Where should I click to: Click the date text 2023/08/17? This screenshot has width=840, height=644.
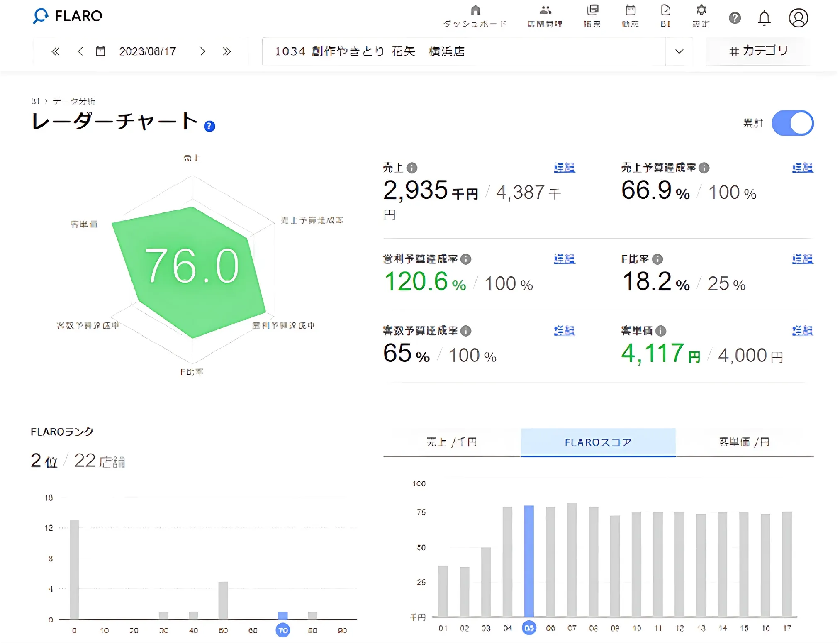point(148,51)
